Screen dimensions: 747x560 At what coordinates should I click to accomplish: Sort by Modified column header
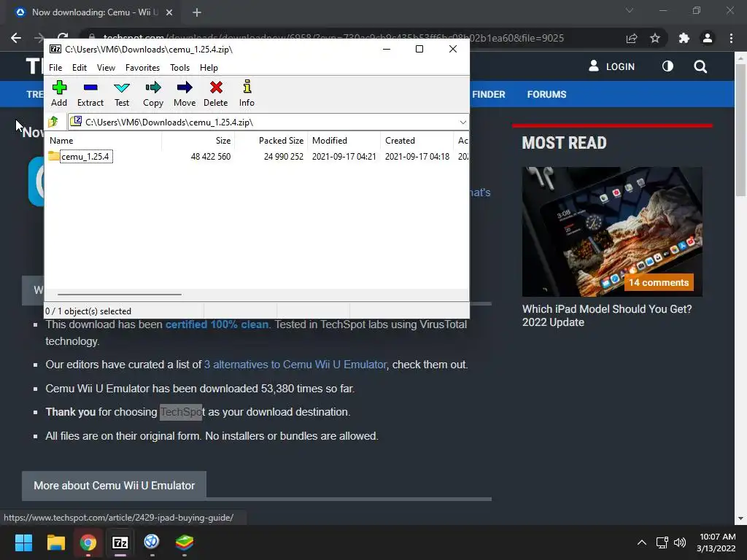pos(344,141)
